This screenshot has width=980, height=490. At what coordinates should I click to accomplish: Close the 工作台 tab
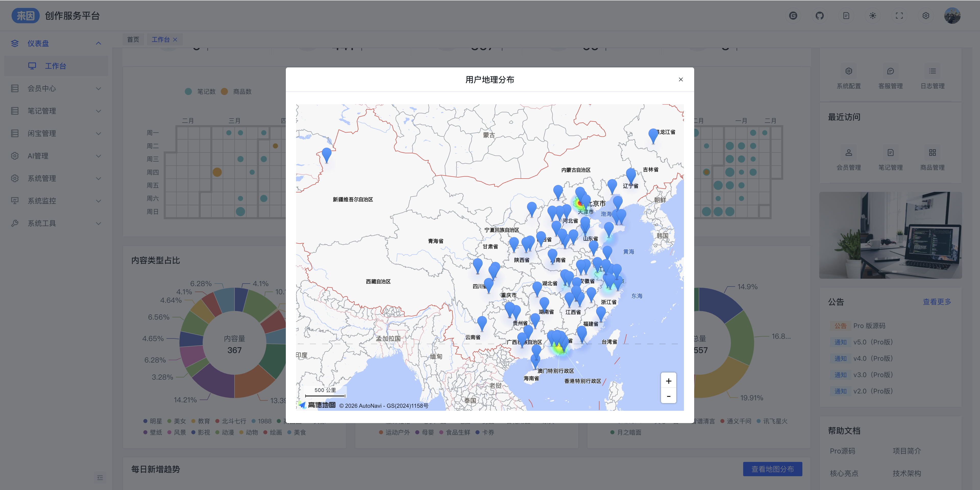(175, 40)
